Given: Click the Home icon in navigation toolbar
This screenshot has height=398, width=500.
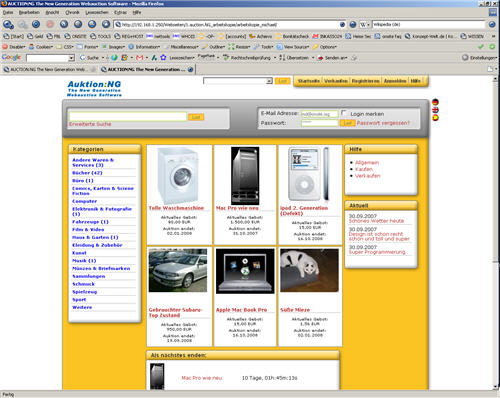Looking at the screenshot, I should [64, 24].
